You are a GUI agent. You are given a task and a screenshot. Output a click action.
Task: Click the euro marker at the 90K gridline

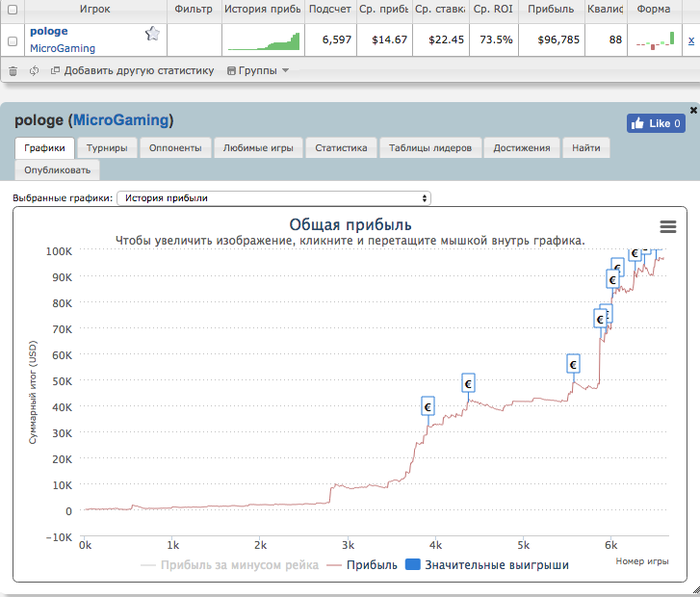click(612, 279)
